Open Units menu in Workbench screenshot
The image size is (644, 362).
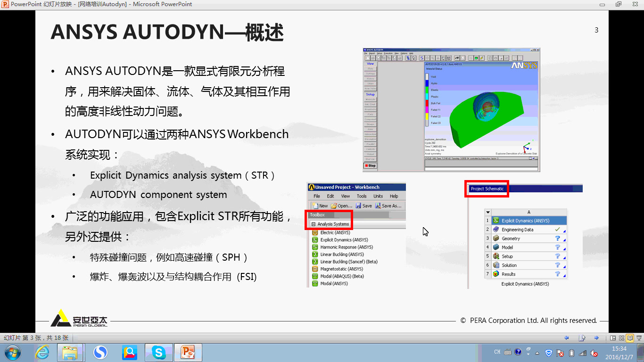tap(378, 196)
